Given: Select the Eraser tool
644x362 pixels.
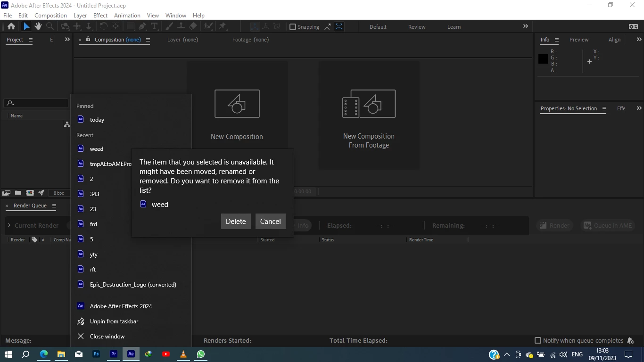Looking at the screenshot, I should (193, 26).
